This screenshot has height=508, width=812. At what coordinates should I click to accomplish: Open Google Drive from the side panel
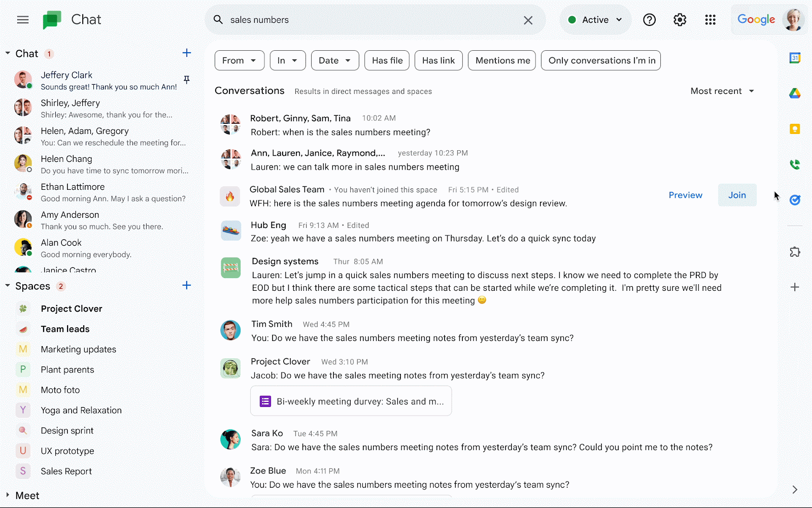pos(795,93)
